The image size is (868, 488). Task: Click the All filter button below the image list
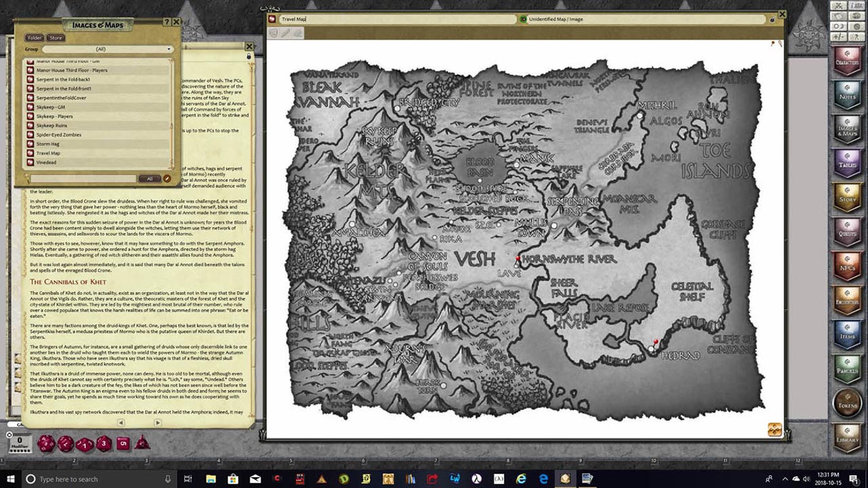click(151, 178)
